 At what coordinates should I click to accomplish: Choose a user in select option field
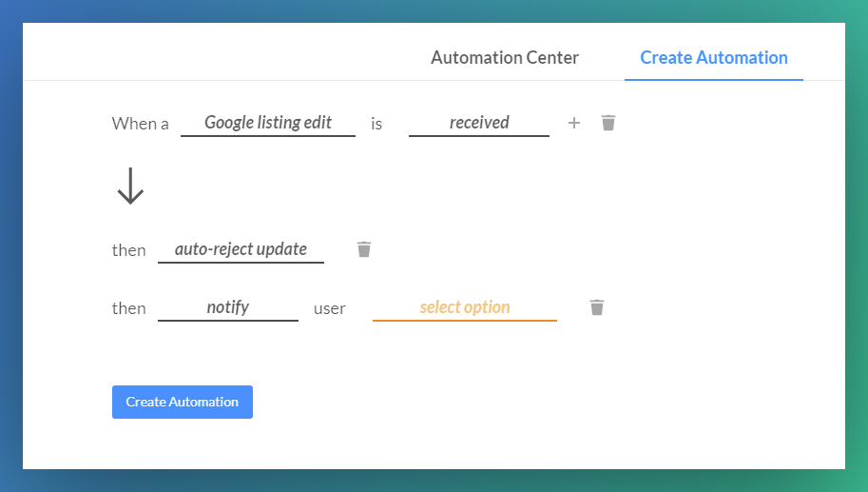[465, 307]
